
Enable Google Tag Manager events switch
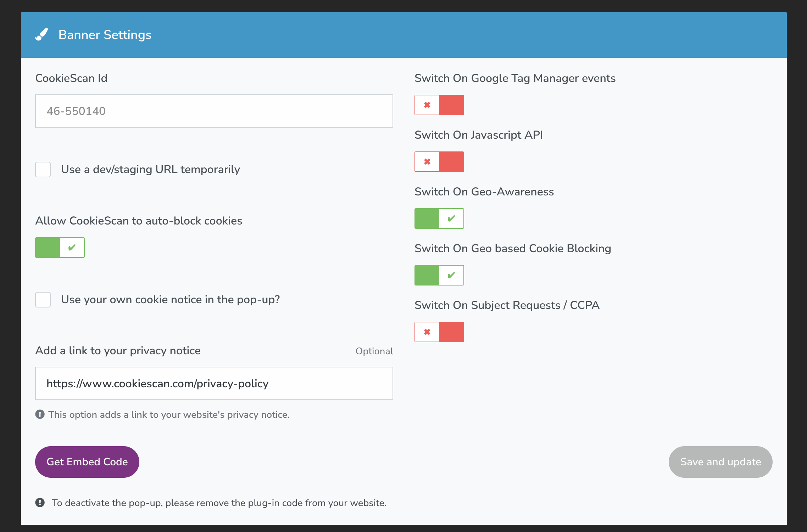[439, 105]
